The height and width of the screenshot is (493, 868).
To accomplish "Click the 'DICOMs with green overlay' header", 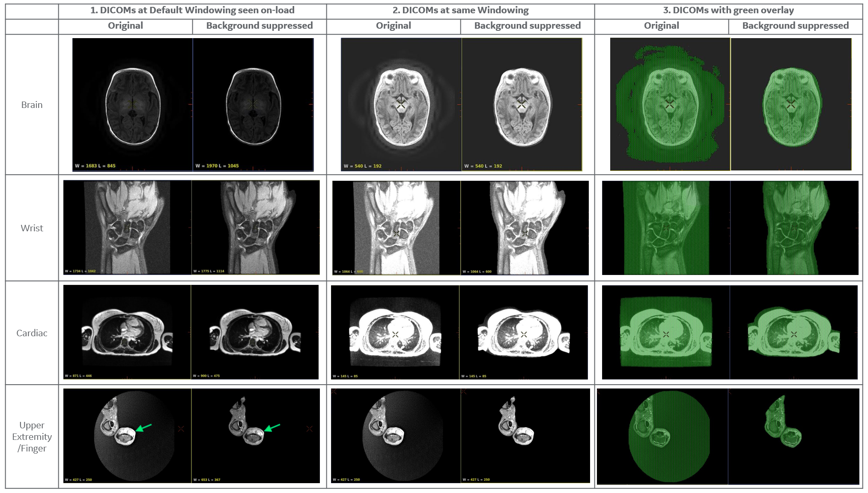I will [728, 10].
